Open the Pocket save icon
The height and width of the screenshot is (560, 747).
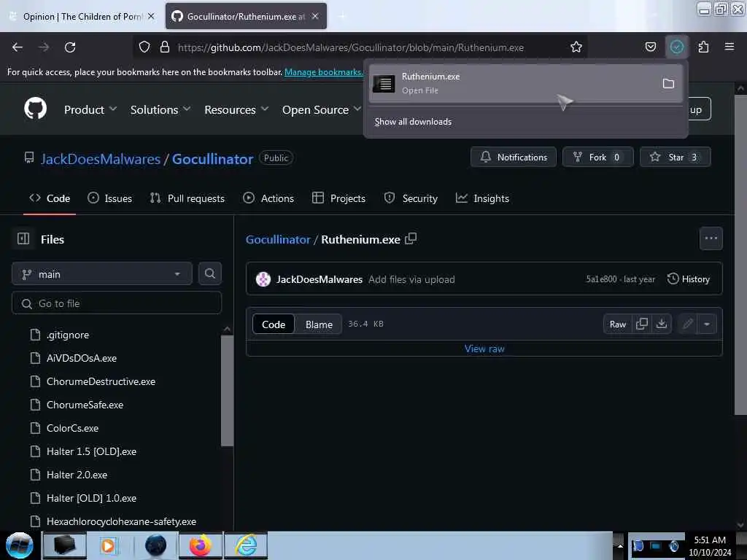click(x=650, y=47)
